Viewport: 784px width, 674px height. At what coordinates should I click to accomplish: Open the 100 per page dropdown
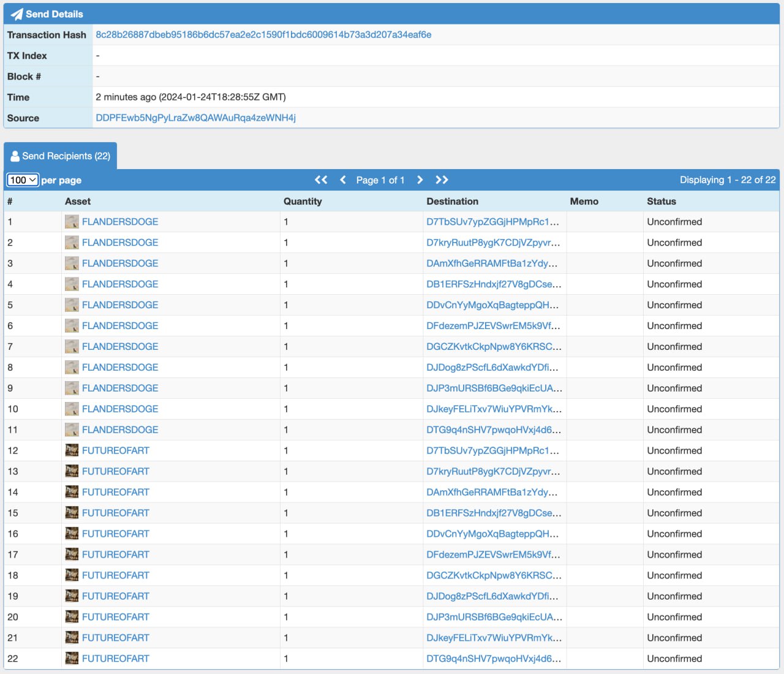tap(23, 180)
